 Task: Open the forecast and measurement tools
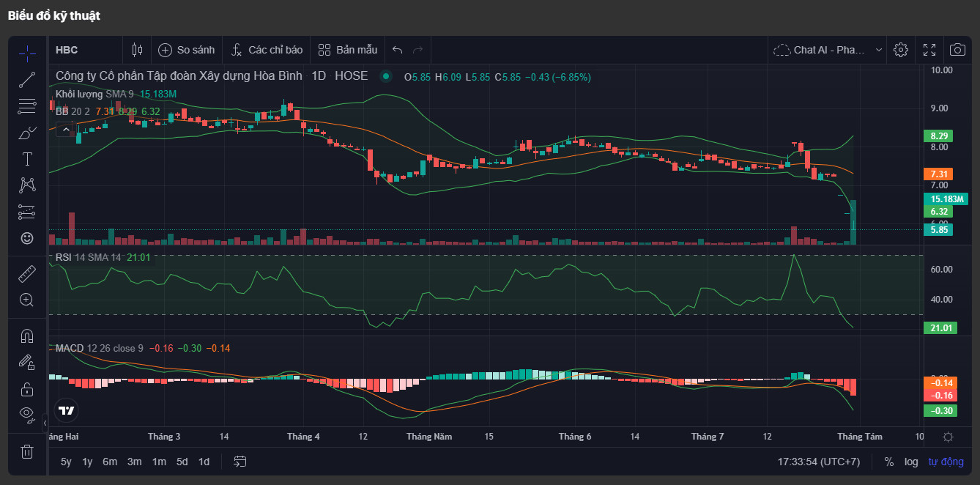(x=27, y=212)
